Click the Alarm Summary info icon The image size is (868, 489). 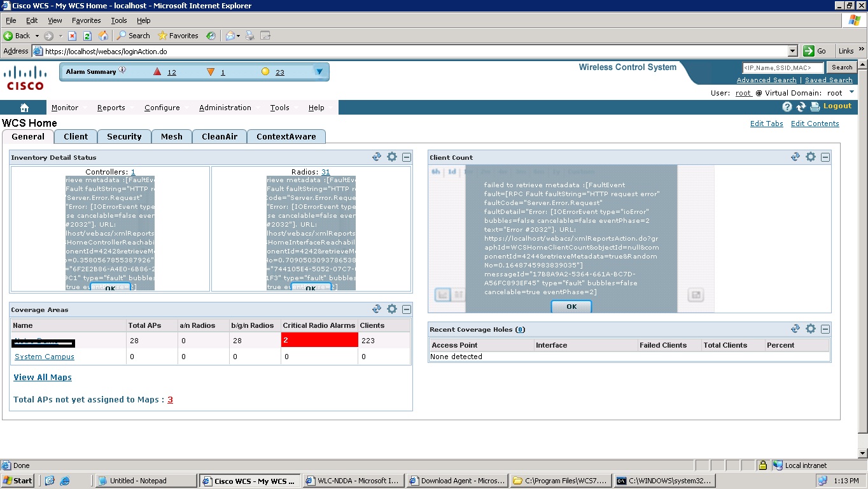pos(122,71)
